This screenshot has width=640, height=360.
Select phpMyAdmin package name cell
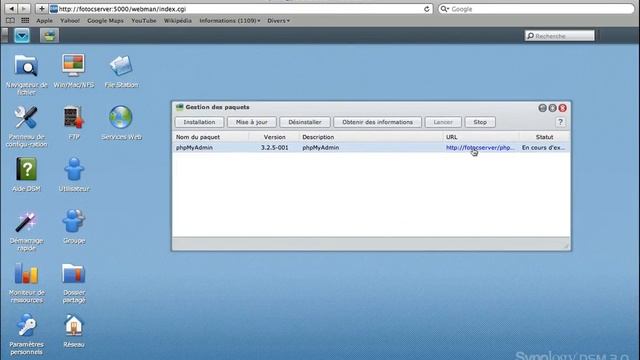194,148
